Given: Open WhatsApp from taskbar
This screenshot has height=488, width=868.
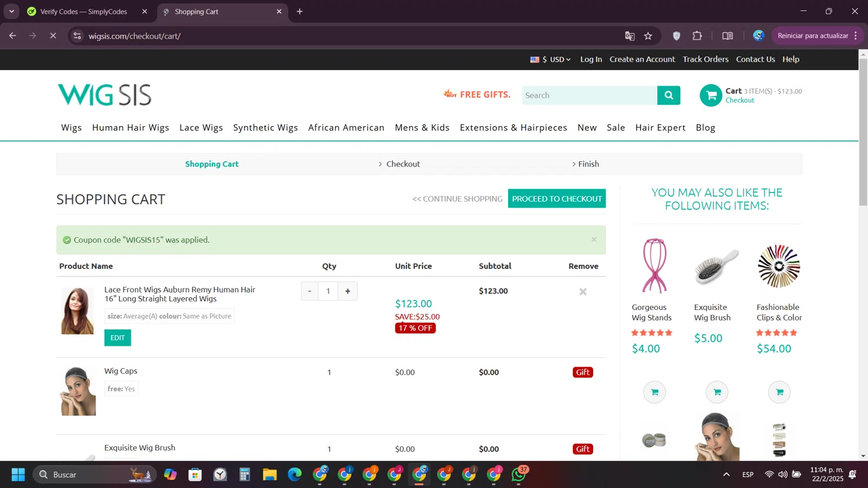Looking at the screenshot, I should 519,475.
